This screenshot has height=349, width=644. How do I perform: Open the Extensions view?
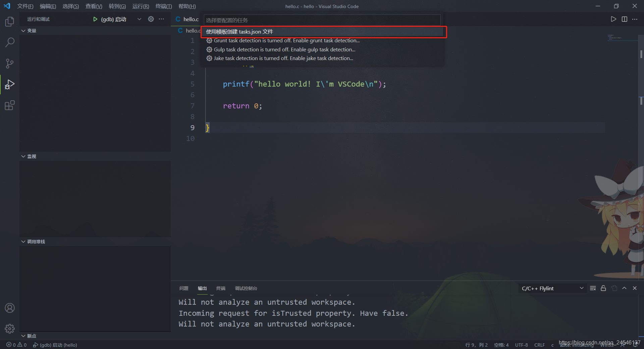(10, 105)
